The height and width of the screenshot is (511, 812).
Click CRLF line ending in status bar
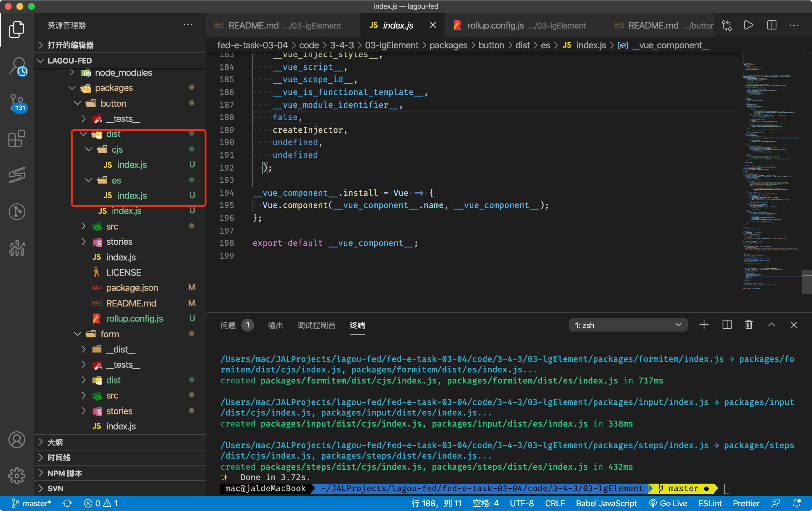[x=555, y=503]
